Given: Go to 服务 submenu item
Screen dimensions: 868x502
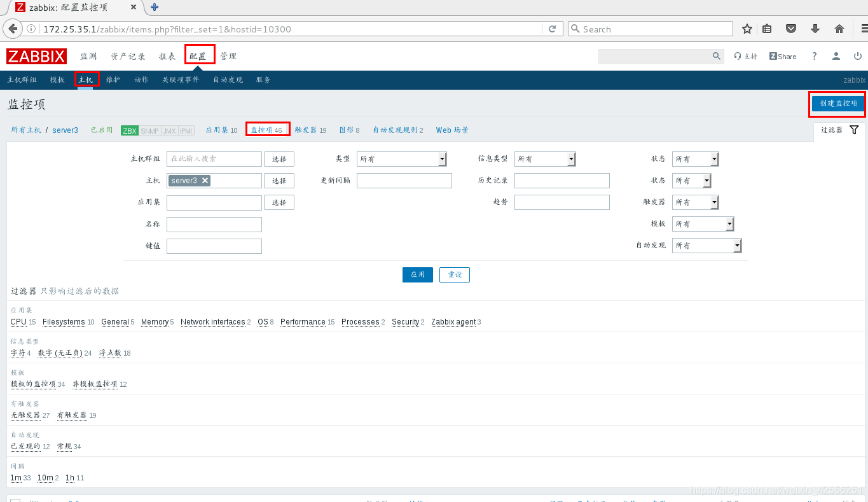Looking at the screenshot, I should pos(263,80).
